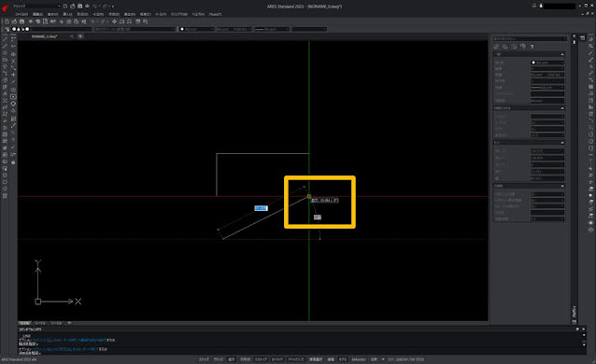The height and width of the screenshot is (364, 596).
Task: Toggle Eスナップ in the status bar
Action: tap(262, 359)
